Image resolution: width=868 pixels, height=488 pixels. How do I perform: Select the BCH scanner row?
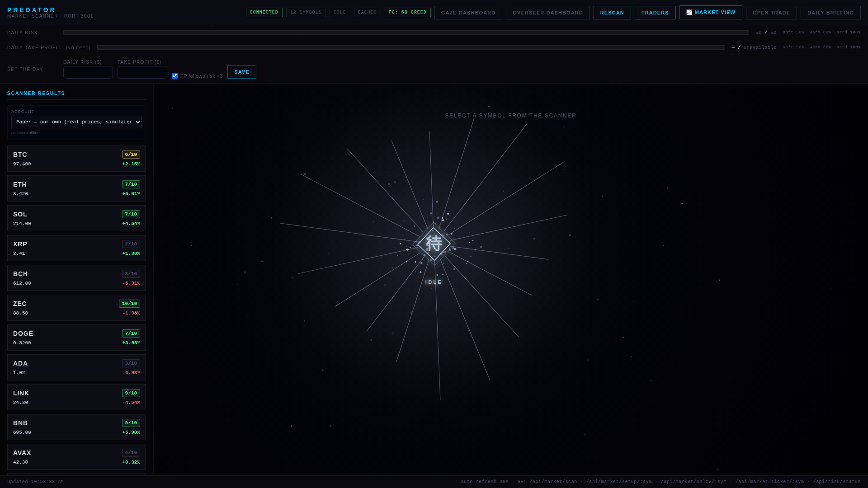coord(76,278)
